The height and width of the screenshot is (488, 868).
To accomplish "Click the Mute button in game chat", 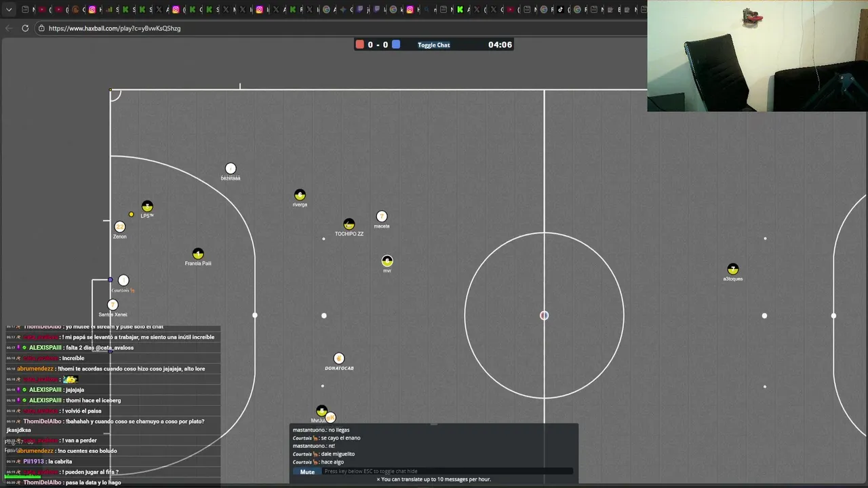I will coord(307,472).
